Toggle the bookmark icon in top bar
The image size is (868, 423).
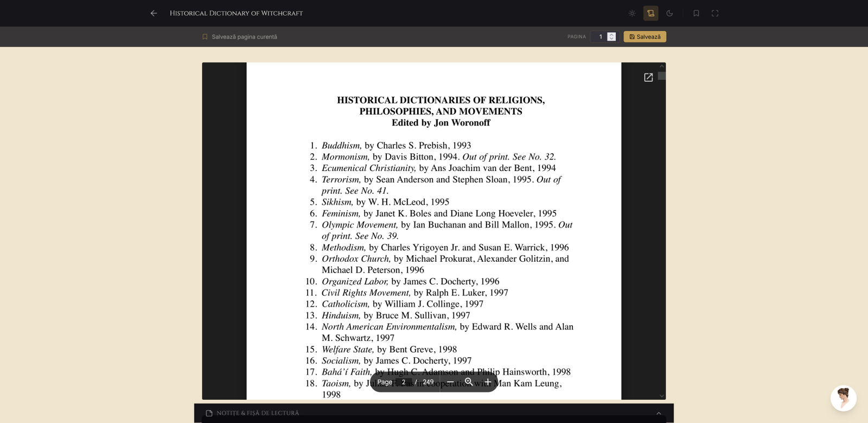click(696, 13)
